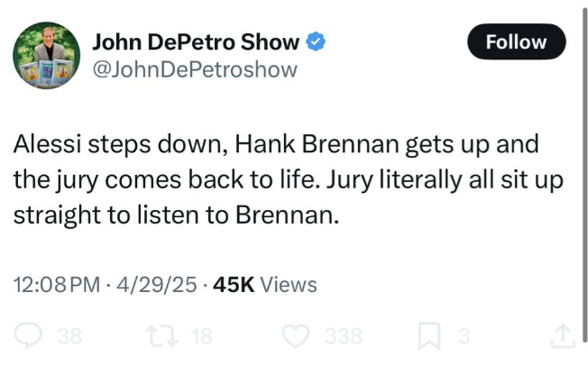Follow the John DePetro Show account
The height and width of the screenshot is (375, 588).
click(516, 41)
